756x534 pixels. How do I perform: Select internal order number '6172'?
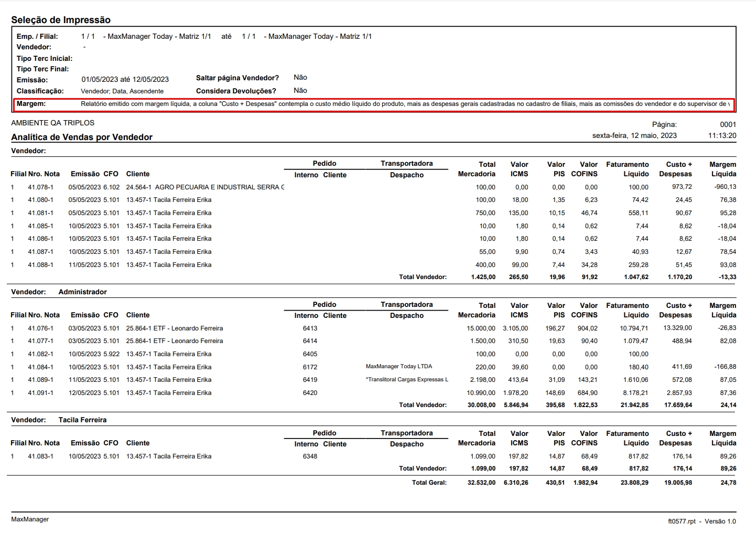[310, 367]
